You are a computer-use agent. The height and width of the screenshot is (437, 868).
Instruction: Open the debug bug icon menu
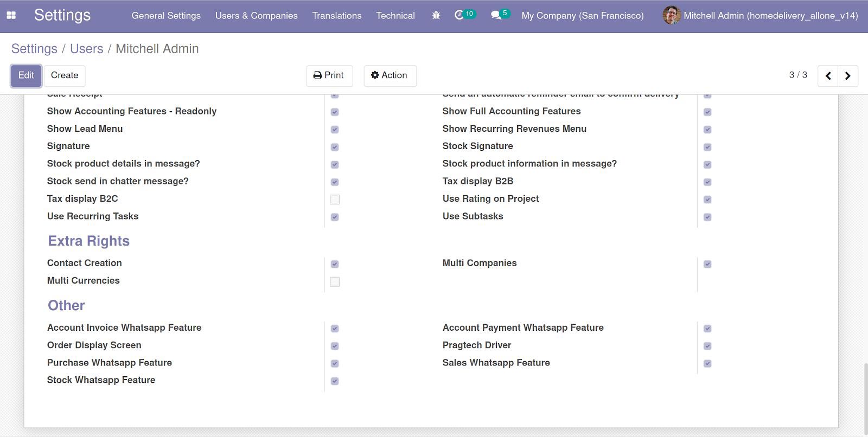coord(436,16)
